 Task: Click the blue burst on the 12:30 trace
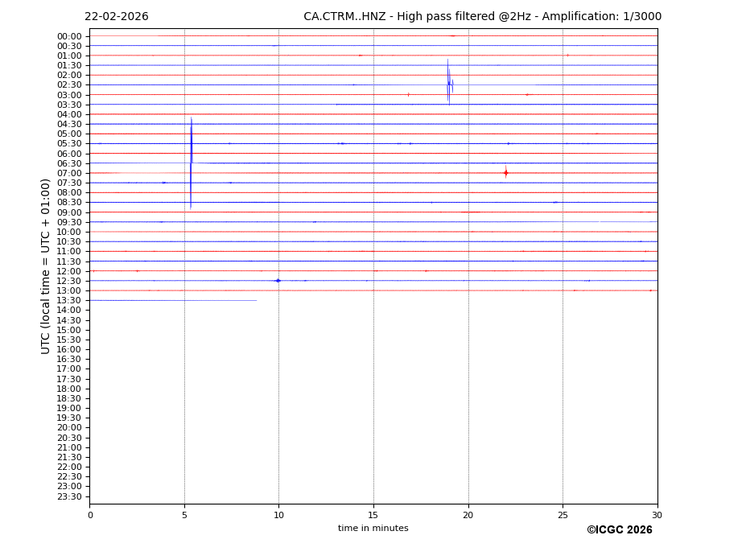(278, 280)
